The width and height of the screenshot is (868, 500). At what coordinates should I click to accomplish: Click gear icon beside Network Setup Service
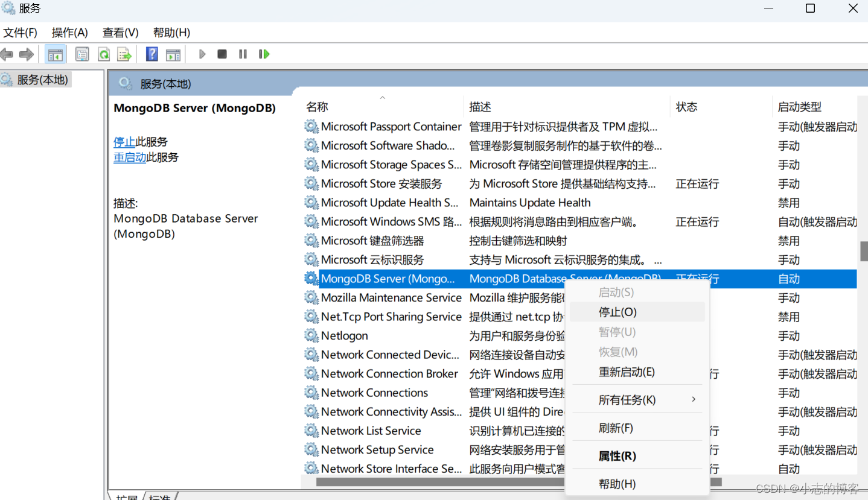(311, 450)
